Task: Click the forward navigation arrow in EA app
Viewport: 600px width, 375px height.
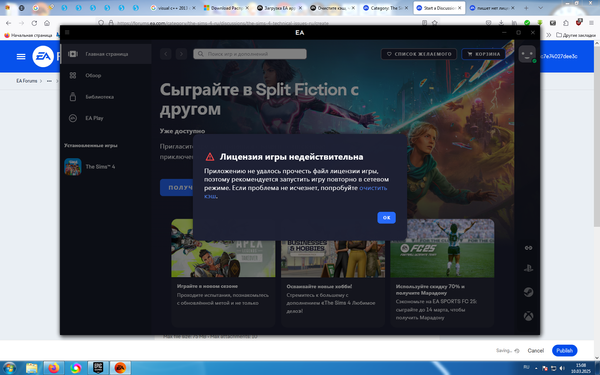Action: click(181, 54)
